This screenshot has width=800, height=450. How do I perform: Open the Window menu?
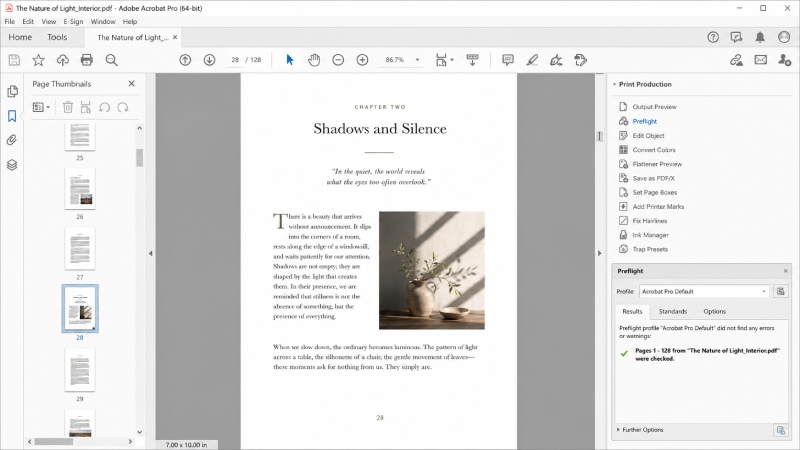[103, 21]
